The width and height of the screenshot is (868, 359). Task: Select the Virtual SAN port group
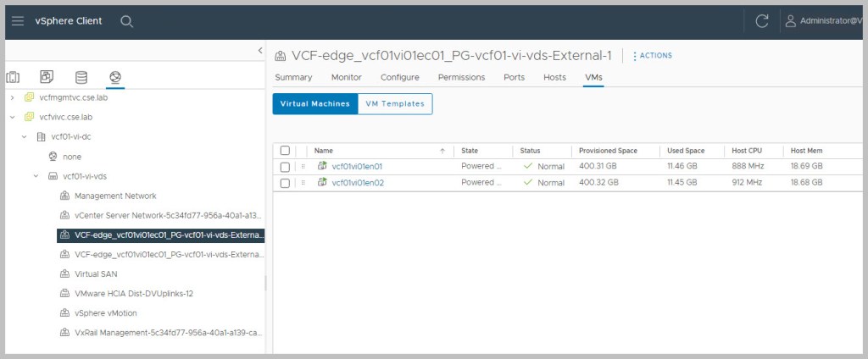click(x=97, y=273)
